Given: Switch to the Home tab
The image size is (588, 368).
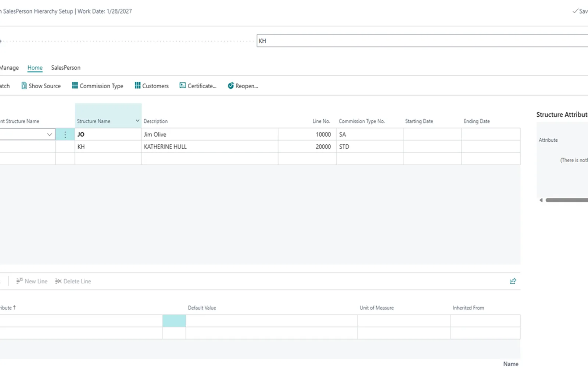Looking at the screenshot, I should 35,68.
